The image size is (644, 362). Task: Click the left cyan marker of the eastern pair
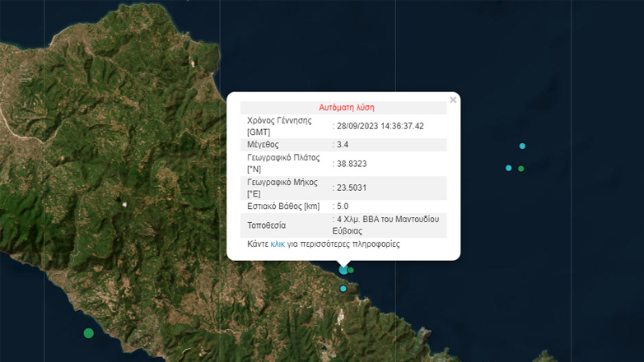508,168
